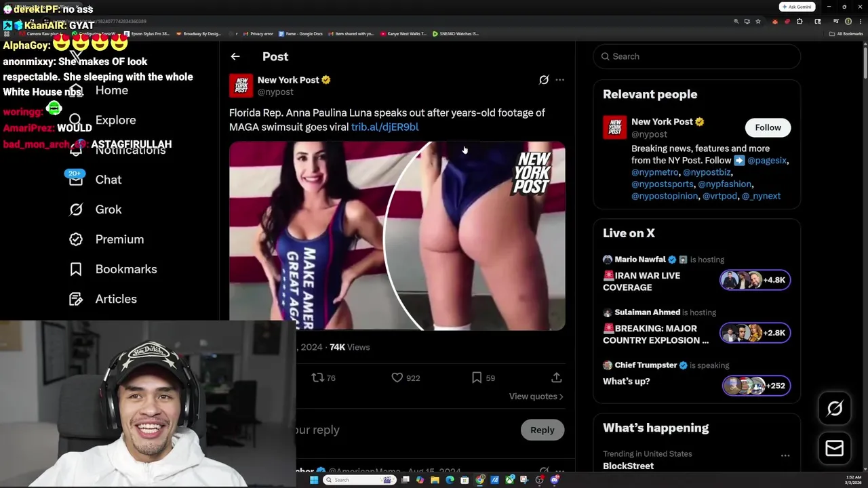Like the post with 922 likes
The image size is (868, 488).
pos(406,378)
